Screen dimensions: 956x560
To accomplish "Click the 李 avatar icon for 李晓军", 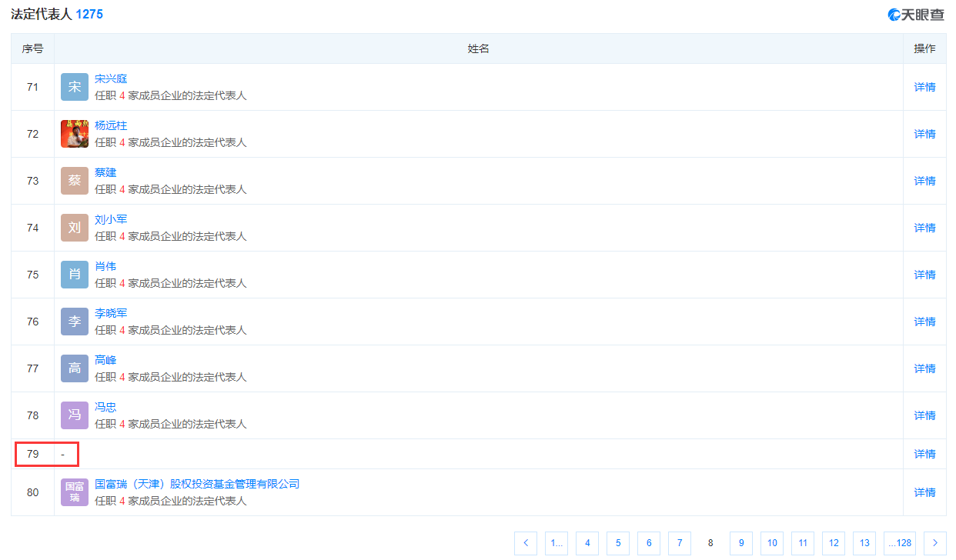I will coord(75,322).
